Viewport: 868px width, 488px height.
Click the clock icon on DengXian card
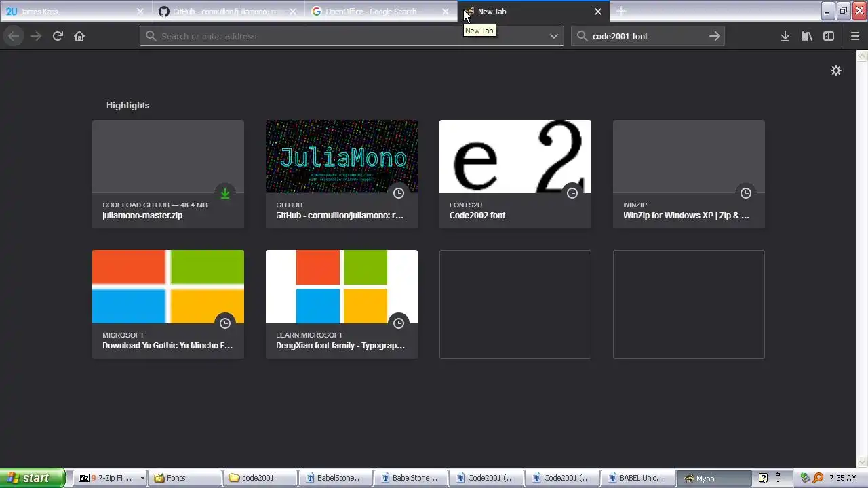399,323
